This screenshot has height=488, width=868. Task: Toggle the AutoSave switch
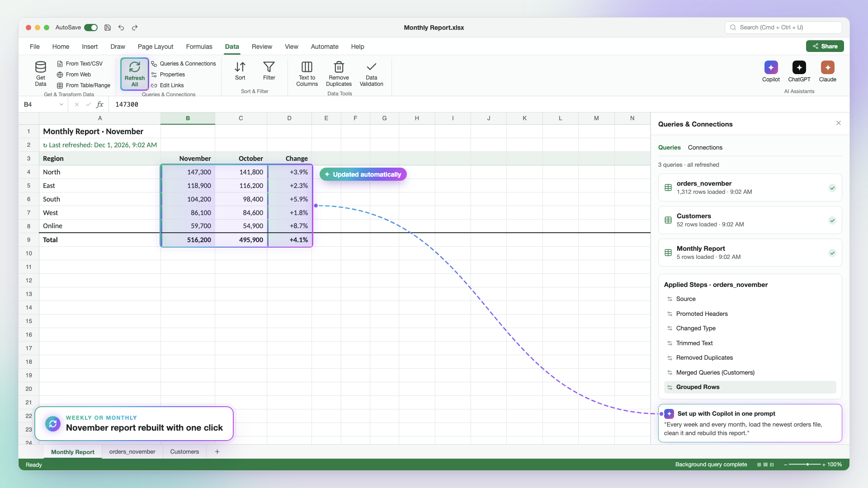click(x=91, y=28)
